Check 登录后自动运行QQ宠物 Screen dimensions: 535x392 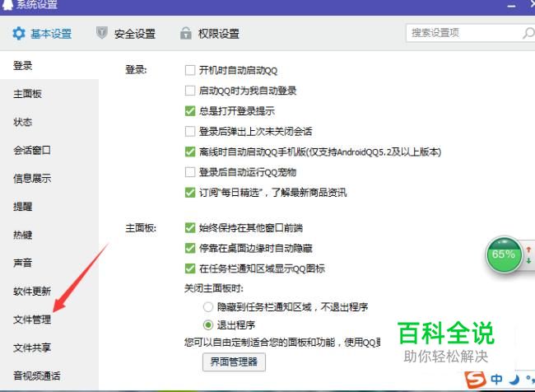click(x=190, y=172)
